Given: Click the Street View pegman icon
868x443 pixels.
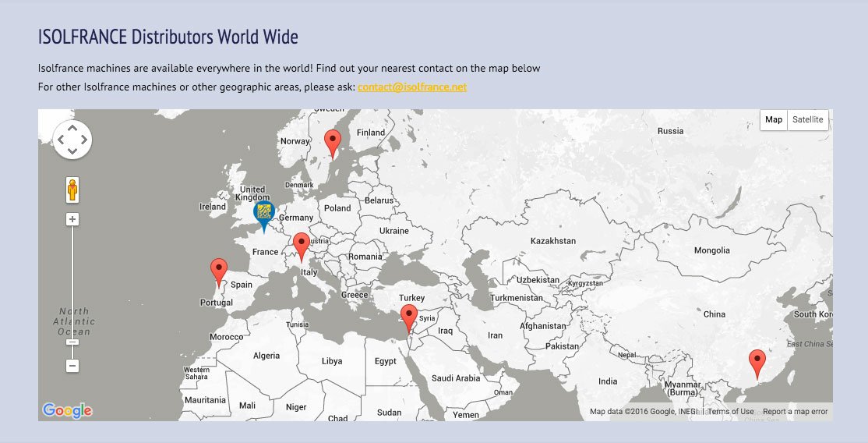Looking at the screenshot, I should pos(72,190).
